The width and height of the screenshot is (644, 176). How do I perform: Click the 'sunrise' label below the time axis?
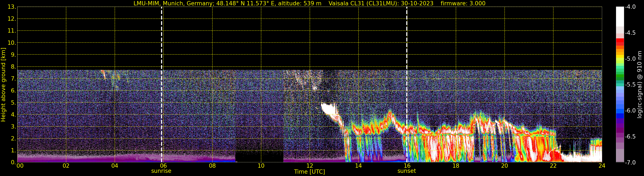pos(161,171)
